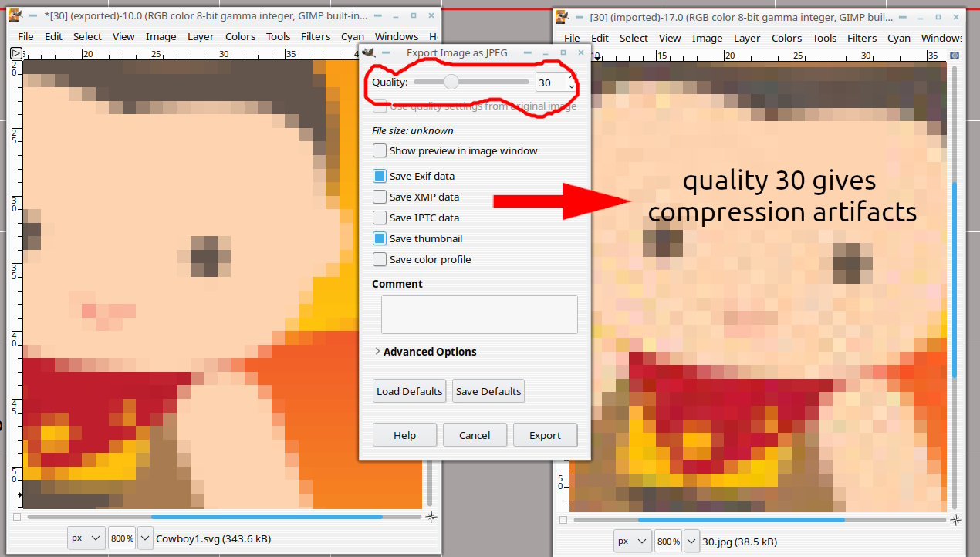This screenshot has height=557, width=980.
Task: Enable Save IPTC data option
Action: (380, 218)
